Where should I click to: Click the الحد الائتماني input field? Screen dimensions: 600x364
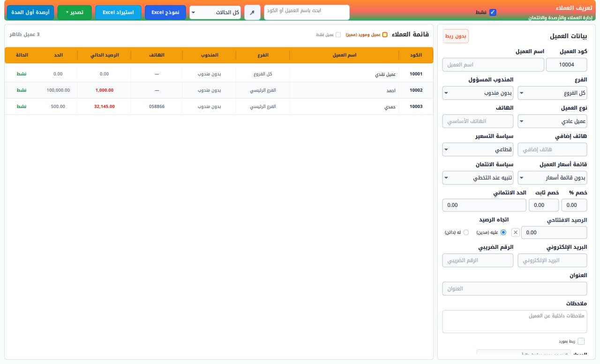click(484, 205)
